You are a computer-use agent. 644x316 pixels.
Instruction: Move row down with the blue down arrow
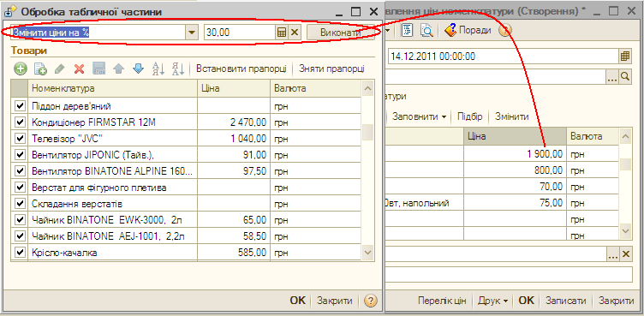[138, 69]
